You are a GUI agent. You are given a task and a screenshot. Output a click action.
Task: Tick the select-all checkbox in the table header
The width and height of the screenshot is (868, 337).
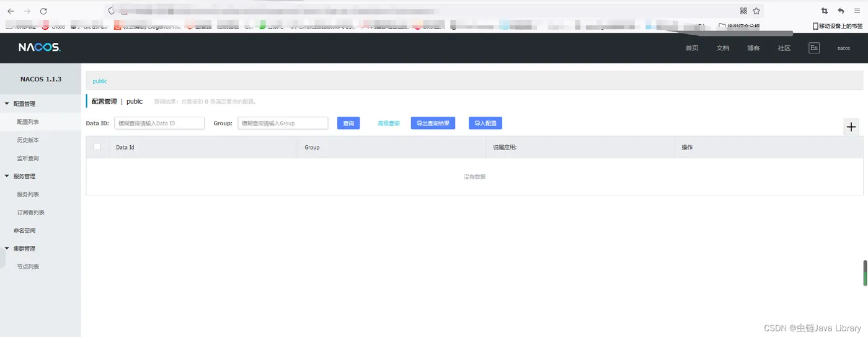[97, 146]
